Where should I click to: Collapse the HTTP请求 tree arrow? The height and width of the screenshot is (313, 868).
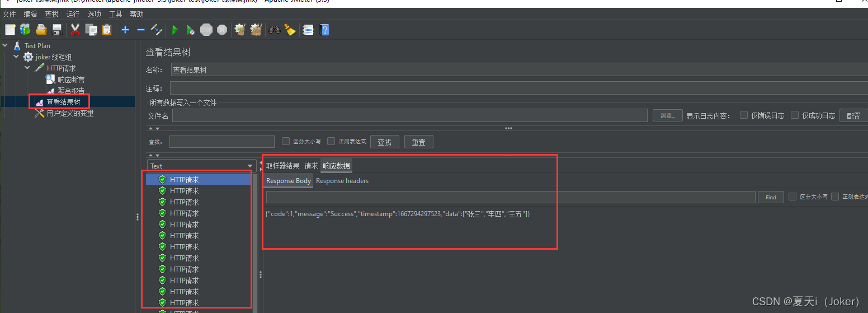click(28, 68)
